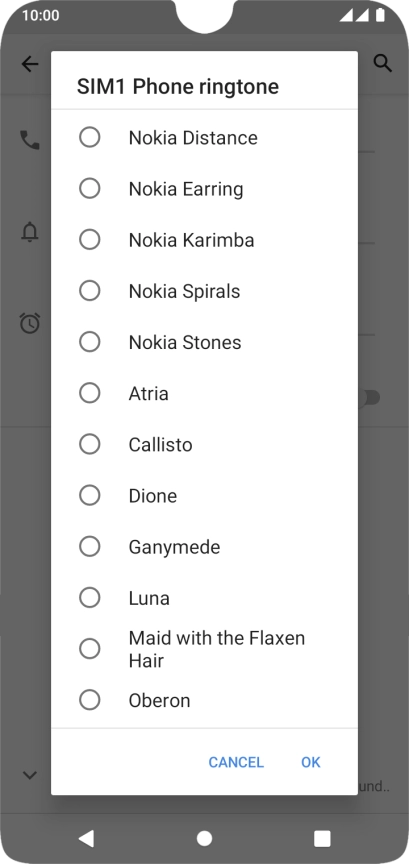This screenshot has width=409, height=864.
Task: Tap the back arrow icon
Action: pyautogui.click(x=30, y=64)
